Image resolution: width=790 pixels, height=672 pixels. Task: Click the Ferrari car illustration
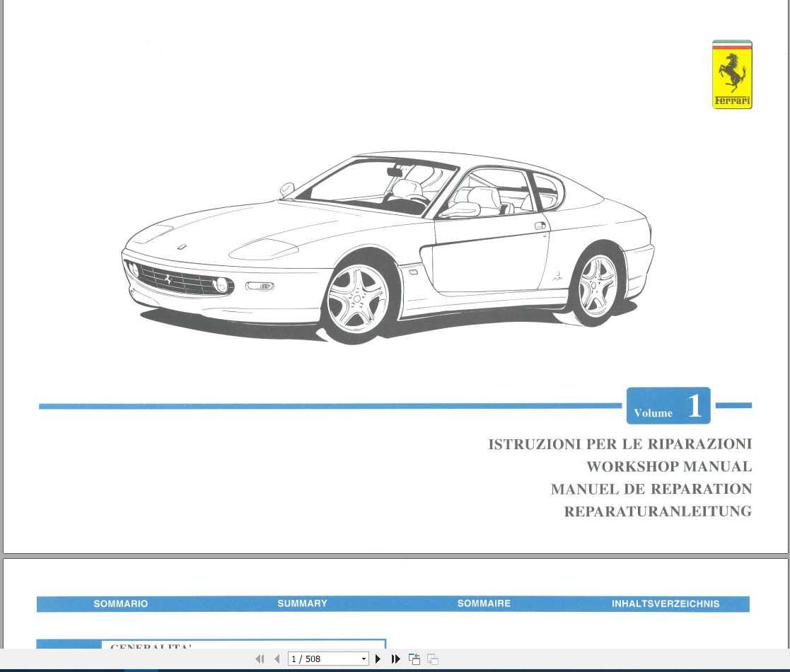click(388, 247)
